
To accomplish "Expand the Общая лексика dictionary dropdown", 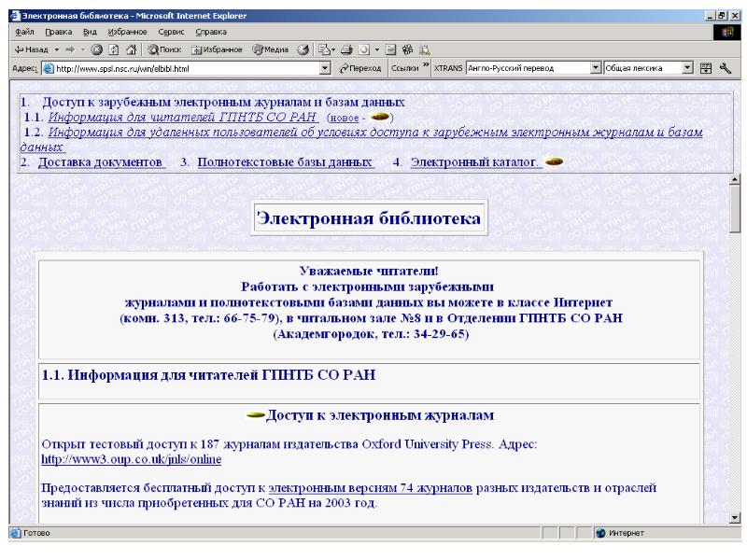I will click(x=688, y=67).
